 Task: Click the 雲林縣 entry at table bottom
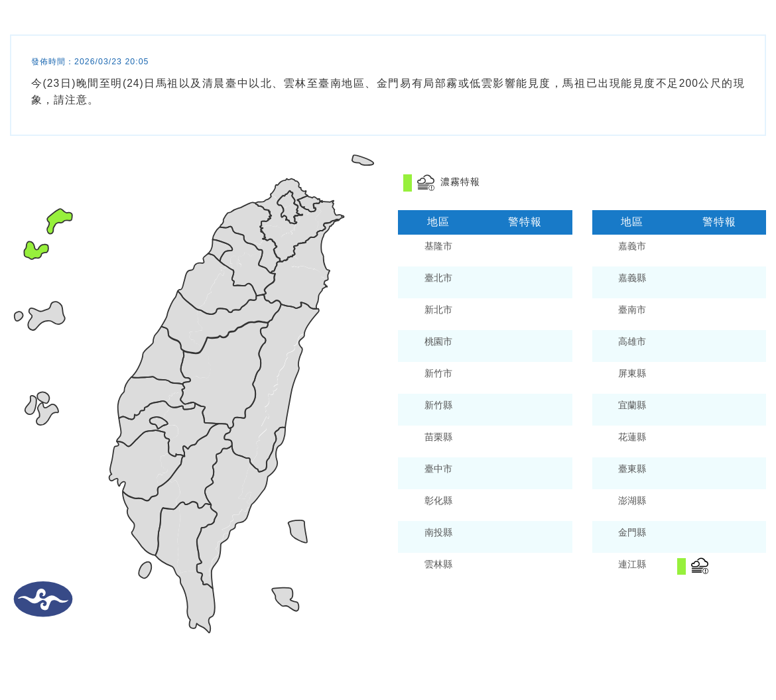coord(438,564)
